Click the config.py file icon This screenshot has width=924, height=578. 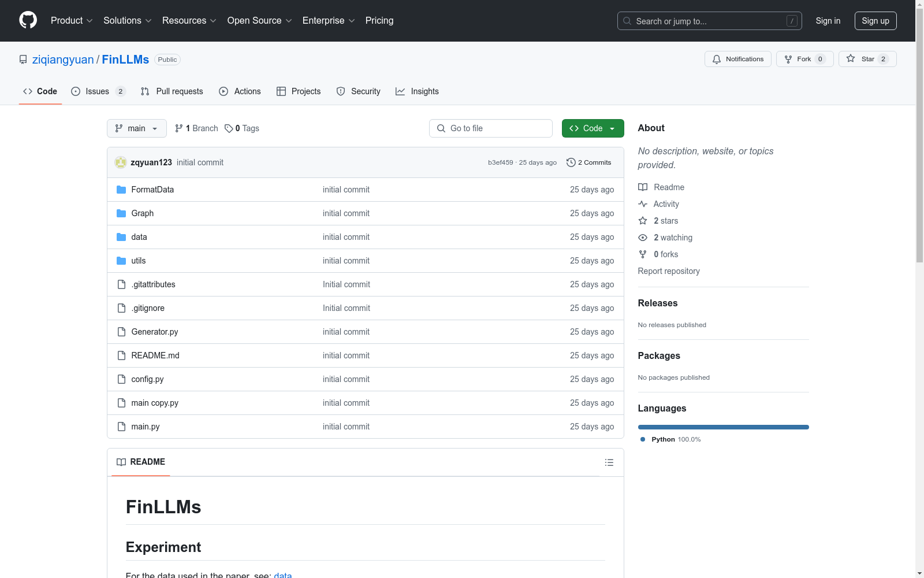121,379
